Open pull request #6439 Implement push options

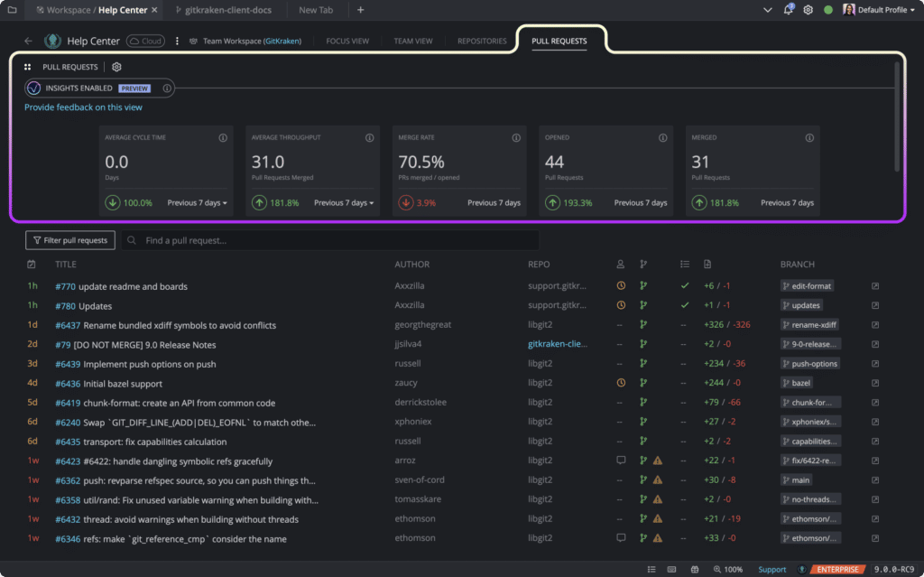[x=135, y=364]
